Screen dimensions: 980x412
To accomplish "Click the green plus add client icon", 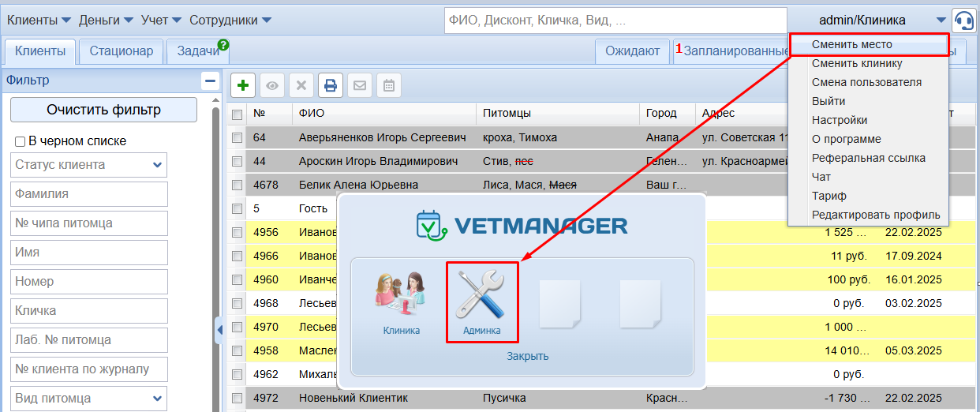I will (243, 85).
